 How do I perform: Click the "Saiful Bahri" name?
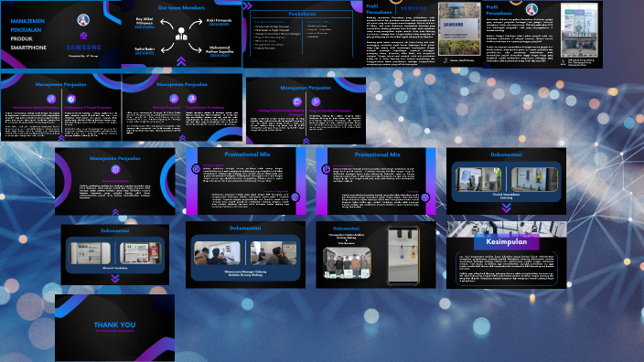tap(145, 48)
